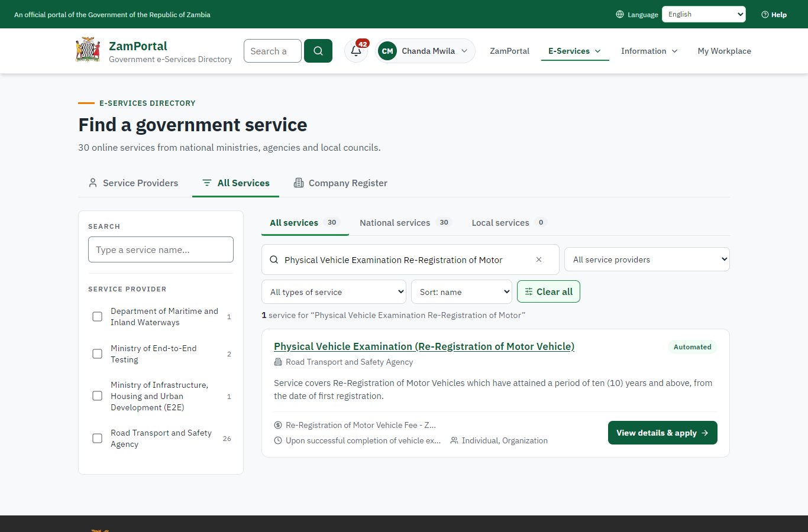The height and width of the screenshot is (532, 808).
Task: Open My Workplace nav link
Action: (x=724, y=51)
